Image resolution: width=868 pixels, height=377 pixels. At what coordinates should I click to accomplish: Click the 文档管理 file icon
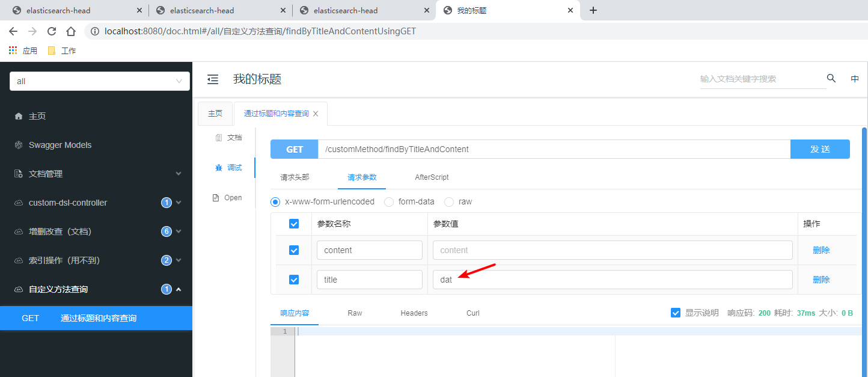coord(18,174)
